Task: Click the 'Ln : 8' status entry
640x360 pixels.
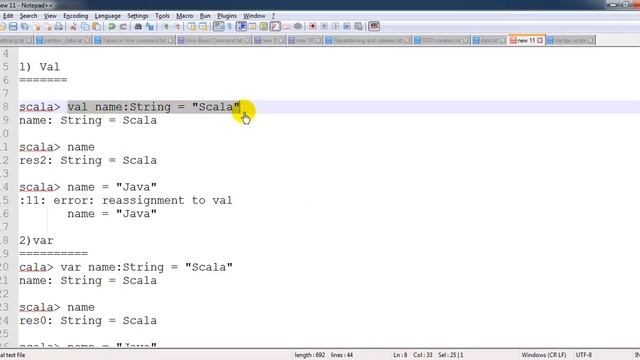Action: [400, 355]
